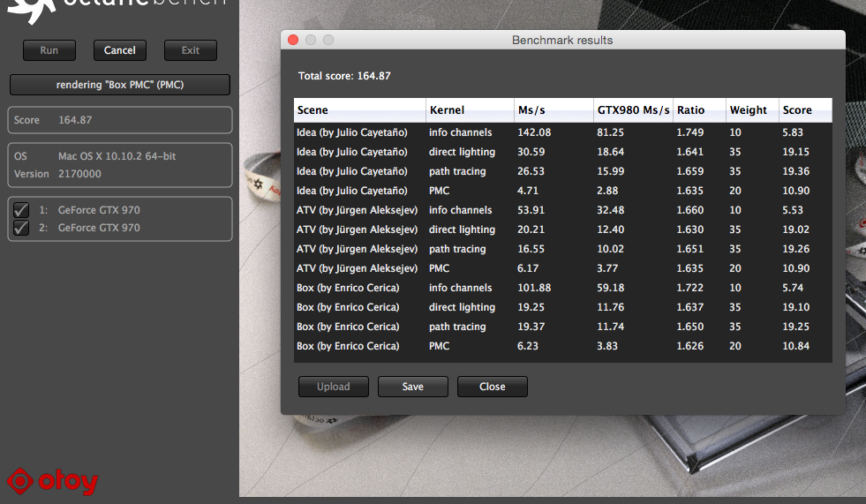Click the 6.17 Ms/s value
The height and width of the screenshot is (504, 866).
(x=527, y=268)
